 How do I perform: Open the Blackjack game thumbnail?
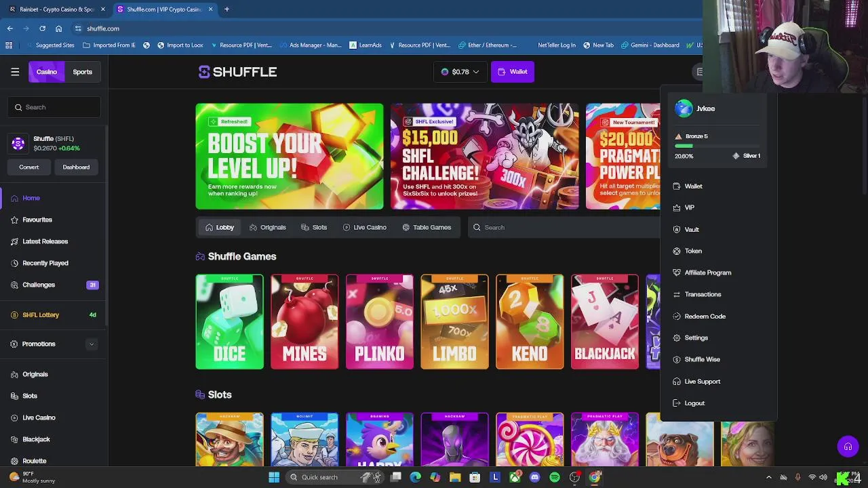click(605, 322)
